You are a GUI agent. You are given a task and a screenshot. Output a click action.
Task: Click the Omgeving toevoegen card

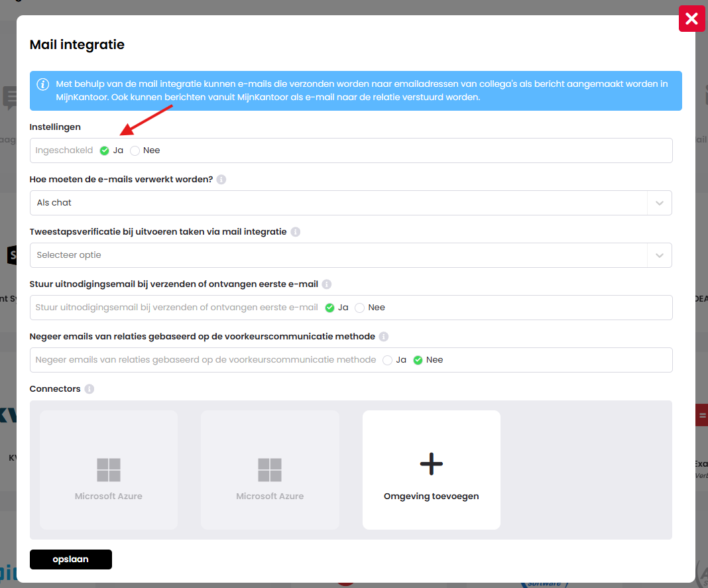[x=431, y=470]
